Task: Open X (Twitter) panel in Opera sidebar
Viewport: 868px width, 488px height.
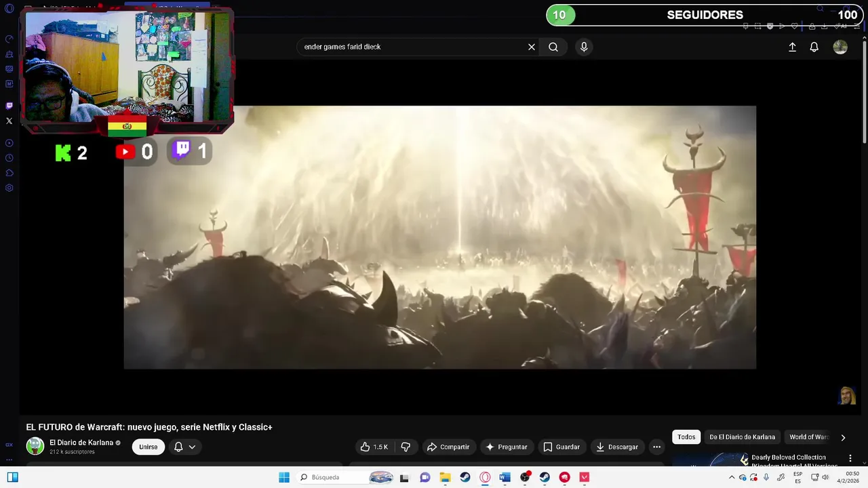Action: click(9, 121)
